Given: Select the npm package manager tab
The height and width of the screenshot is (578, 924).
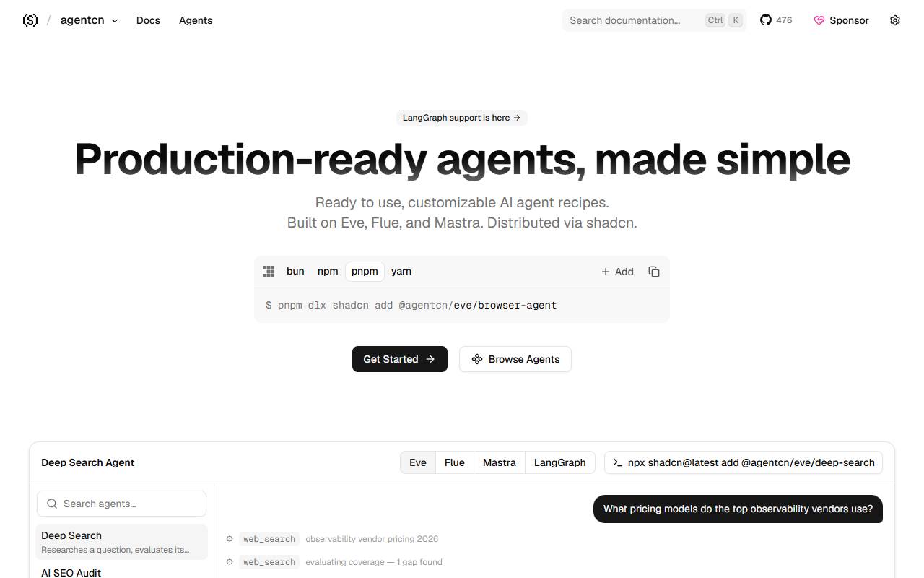Looking at the screenshot, I should [328, 271].
